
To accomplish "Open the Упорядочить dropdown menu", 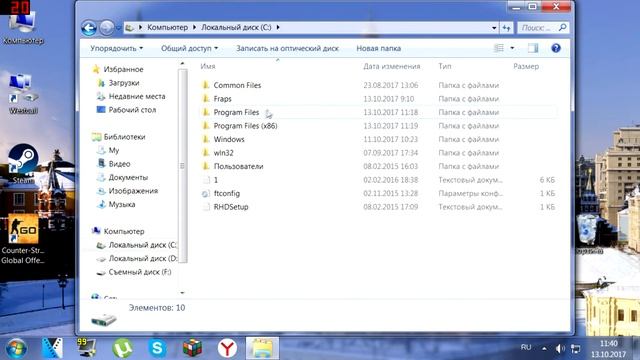I will click(116, 48).
